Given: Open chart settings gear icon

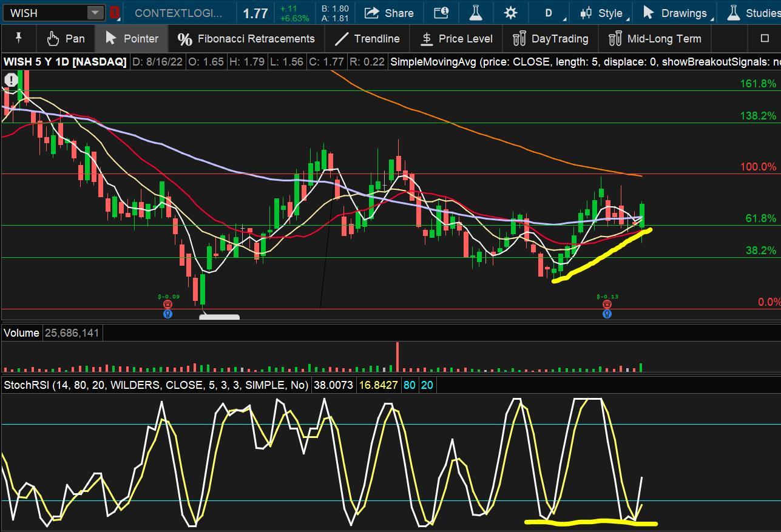Looking at the screenshot, I should tap(510, 13).
